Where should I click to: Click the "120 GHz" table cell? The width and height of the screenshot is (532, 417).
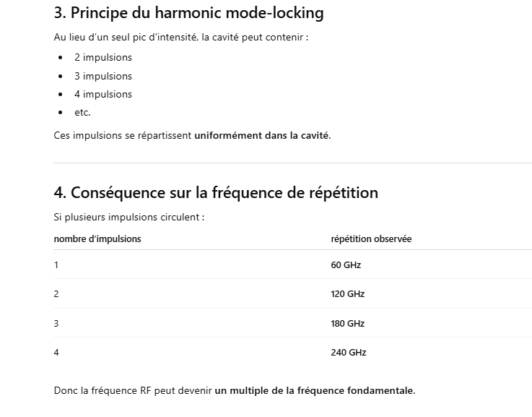pyautogui.click(x=348, y=294)
